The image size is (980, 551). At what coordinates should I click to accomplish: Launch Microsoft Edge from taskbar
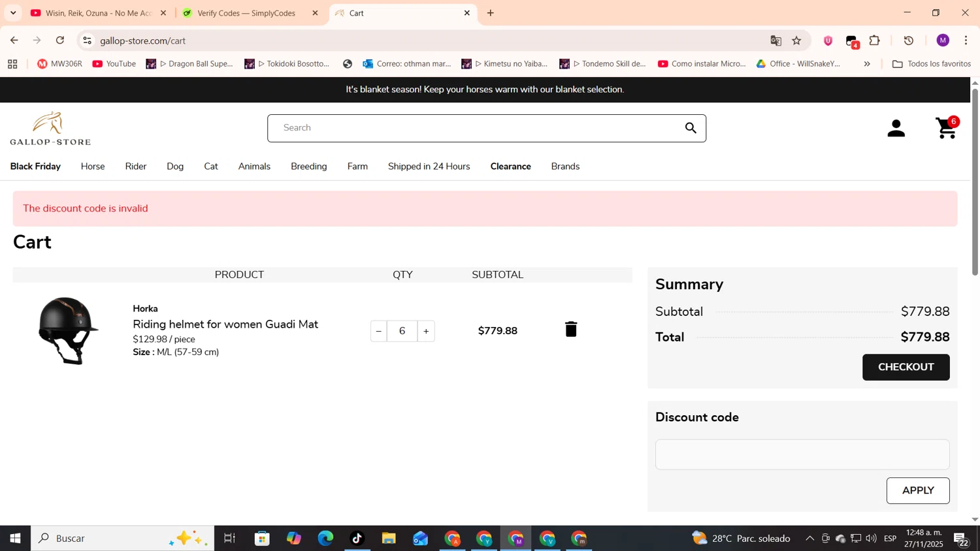325,539
